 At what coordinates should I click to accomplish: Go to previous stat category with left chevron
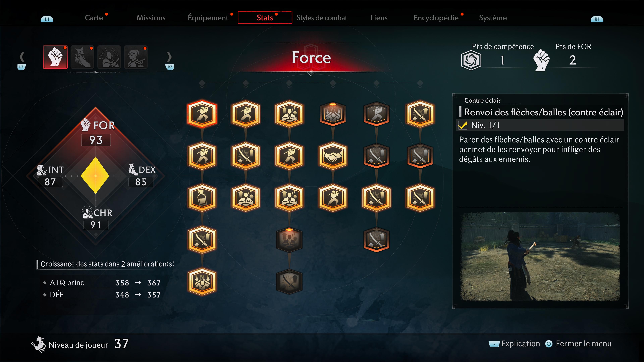pyautogui.click(x=22, y=57)
